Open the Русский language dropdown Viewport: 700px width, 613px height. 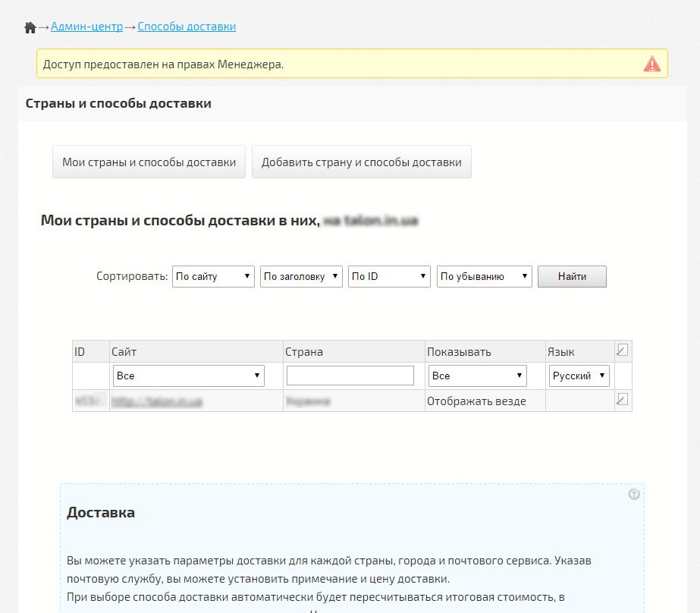579,376
